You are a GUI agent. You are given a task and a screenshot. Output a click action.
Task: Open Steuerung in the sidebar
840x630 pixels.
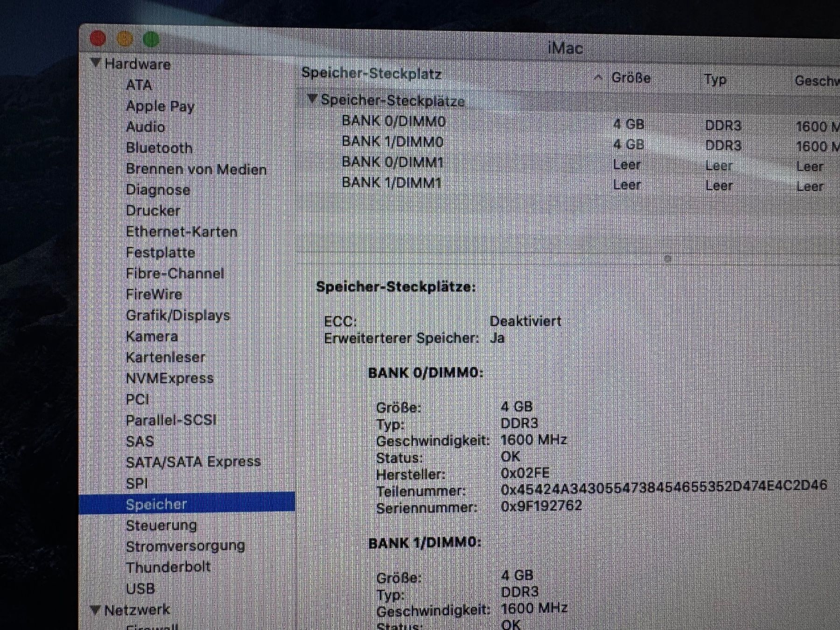pos(161,525)
